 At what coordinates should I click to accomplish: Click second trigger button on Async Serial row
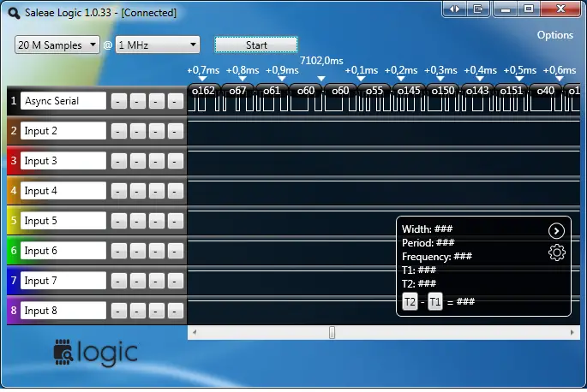[x=137, y=101]
